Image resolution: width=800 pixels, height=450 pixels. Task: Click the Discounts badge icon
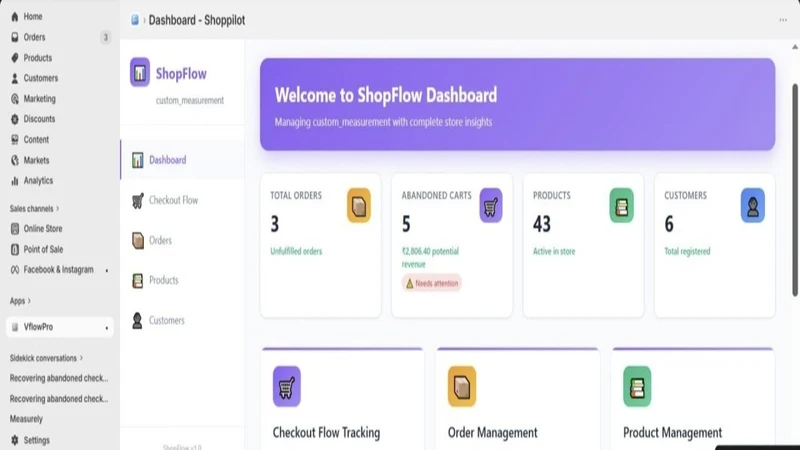(x=15, y=119)
